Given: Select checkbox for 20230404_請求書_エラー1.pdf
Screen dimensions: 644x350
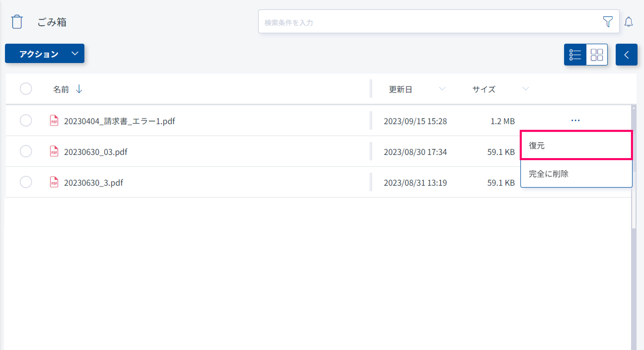Looking at the screenshot, I should point(26,121).
